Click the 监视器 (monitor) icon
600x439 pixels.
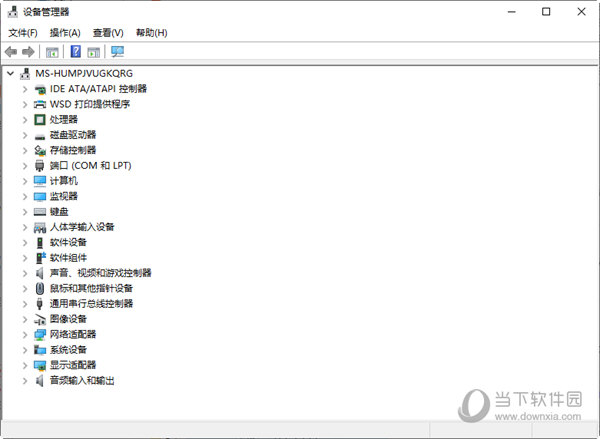point(40,196)
